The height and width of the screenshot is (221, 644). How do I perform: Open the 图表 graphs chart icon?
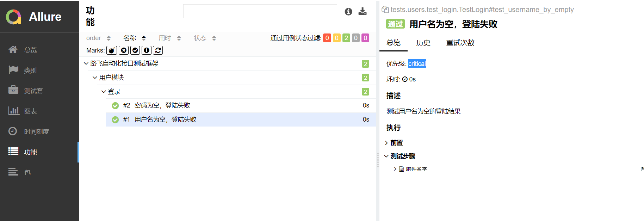click(x=14, y=111)
